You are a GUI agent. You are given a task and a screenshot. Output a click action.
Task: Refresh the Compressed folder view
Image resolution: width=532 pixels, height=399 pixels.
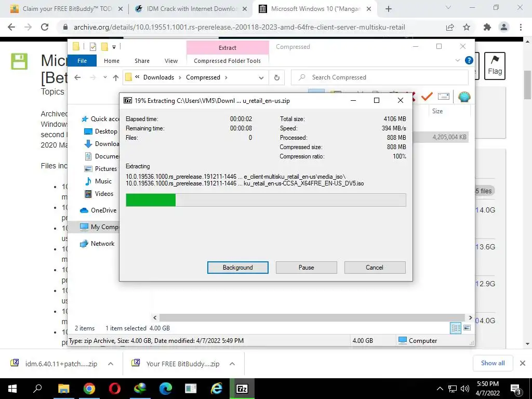point(277,78)
